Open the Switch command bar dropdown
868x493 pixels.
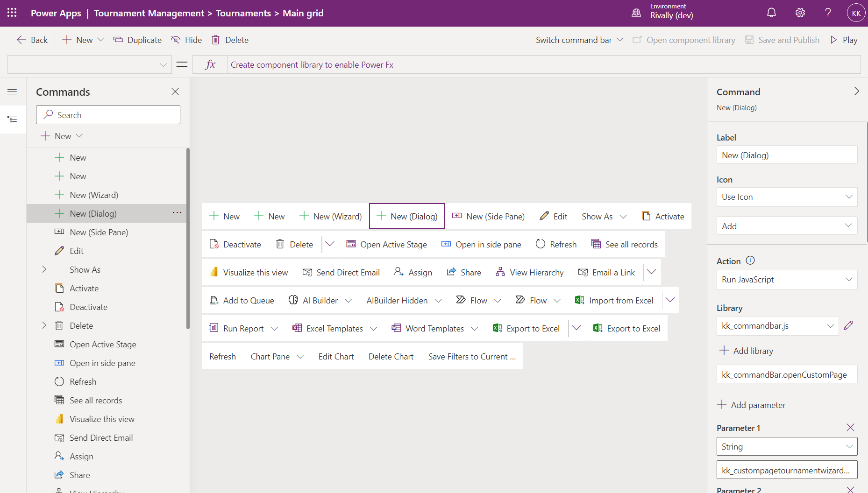coord(621,40)
